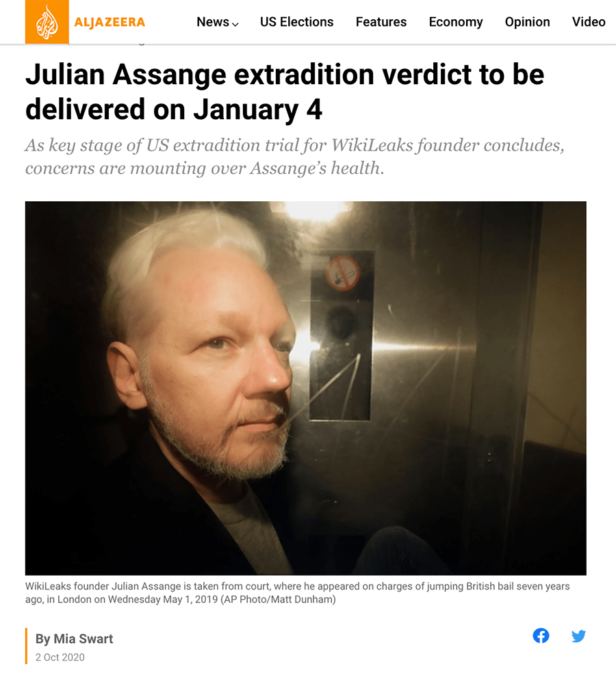Click the article subtitle about Assange's health
The image size is (616, 675).
tap(295, 157)
